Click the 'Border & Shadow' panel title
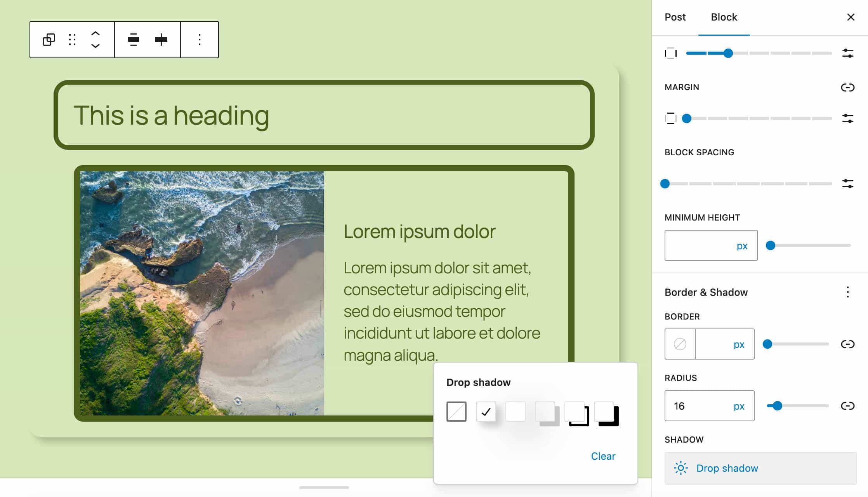Viewport: 868px width, 497px height. pyautogui.click(x=706, y=292)
